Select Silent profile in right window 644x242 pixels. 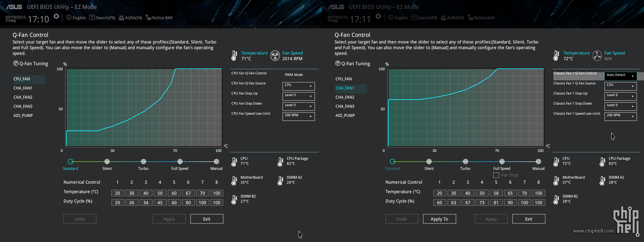(429, 162)
